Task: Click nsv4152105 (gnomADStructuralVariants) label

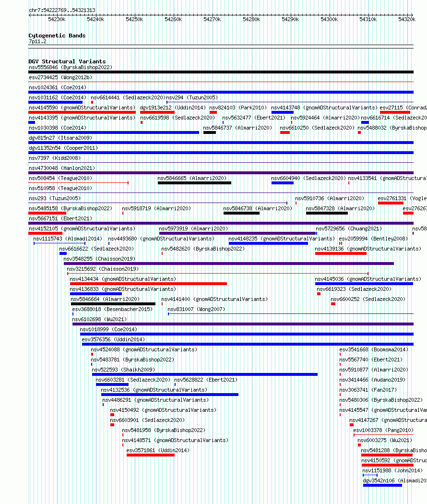Action: click(x=82, y=228)
